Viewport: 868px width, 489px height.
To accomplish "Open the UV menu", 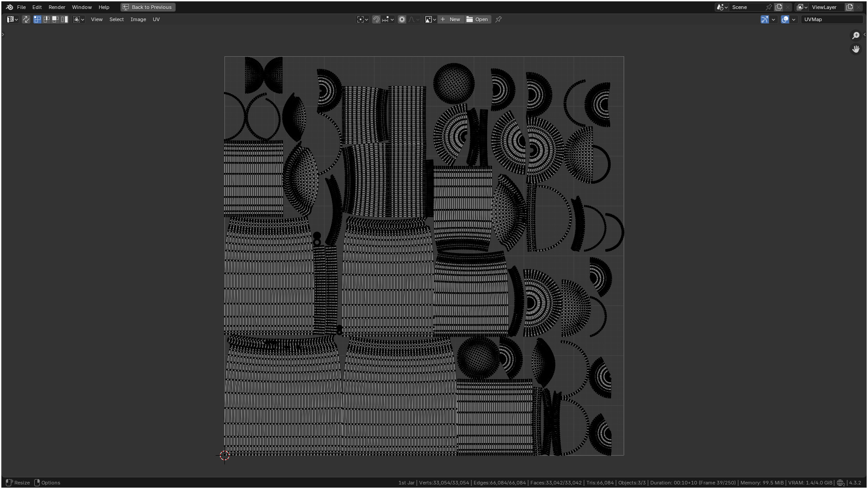I will point(156,19).
